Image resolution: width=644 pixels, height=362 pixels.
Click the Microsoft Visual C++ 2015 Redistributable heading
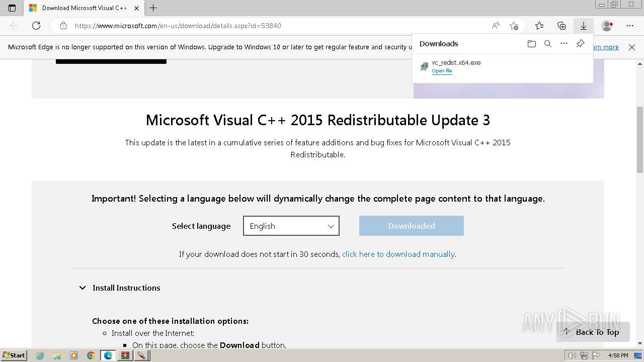(x=318, y=120)
